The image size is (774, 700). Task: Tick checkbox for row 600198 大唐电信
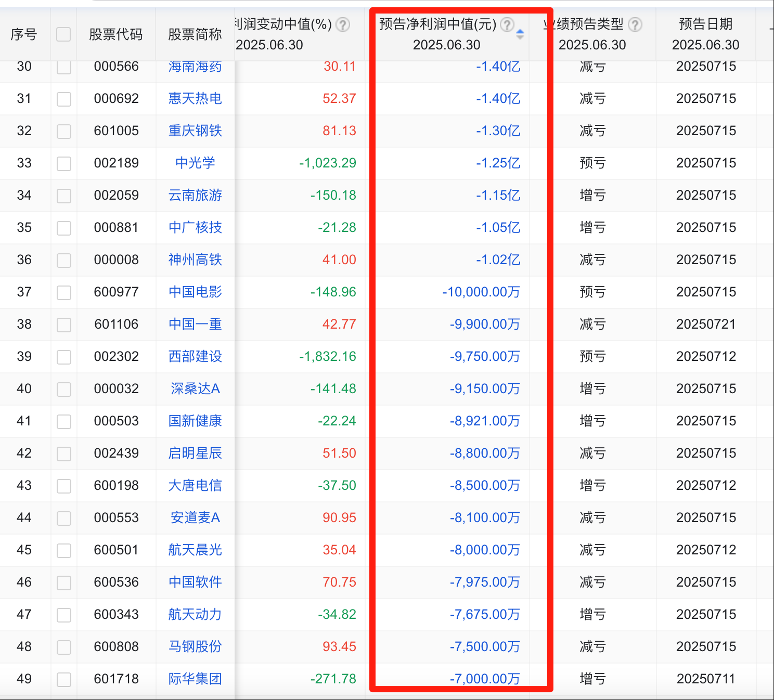click(64, 486)
